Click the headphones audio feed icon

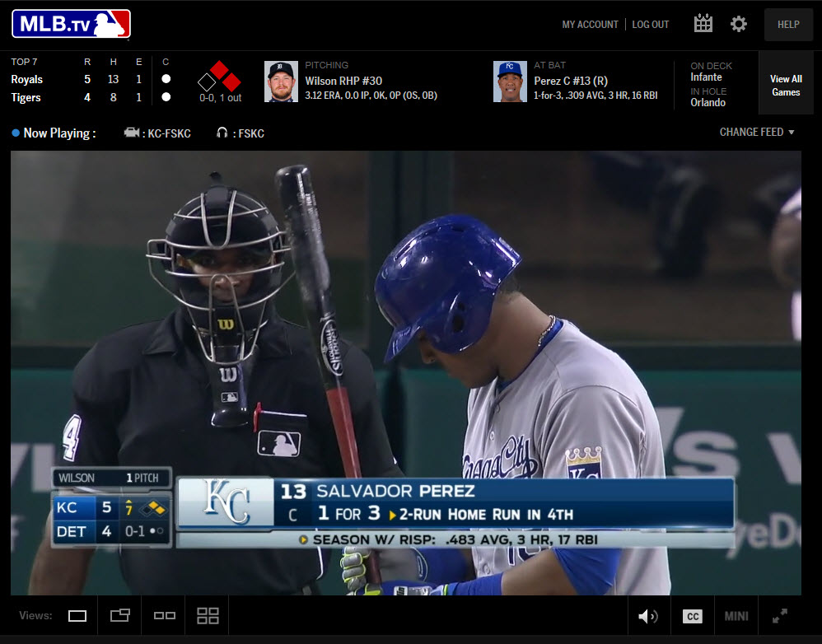[x=222, y=133]
